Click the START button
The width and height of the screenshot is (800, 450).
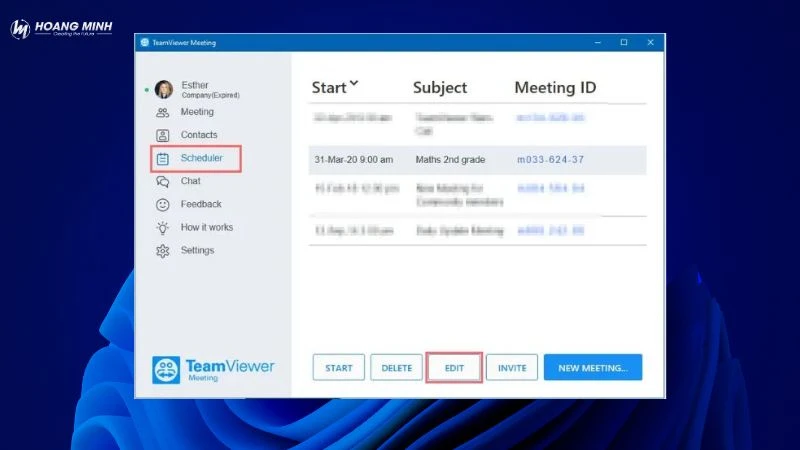(x=339, y=367)
